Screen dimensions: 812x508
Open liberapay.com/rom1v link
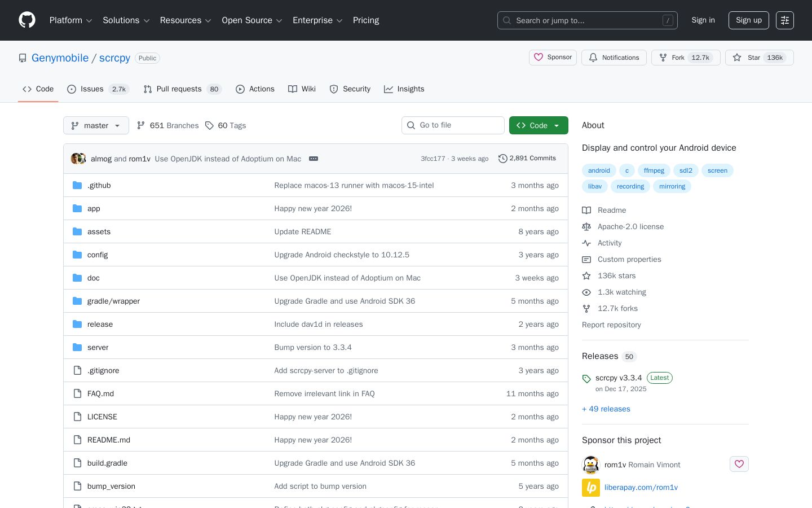tap(641, 488)
